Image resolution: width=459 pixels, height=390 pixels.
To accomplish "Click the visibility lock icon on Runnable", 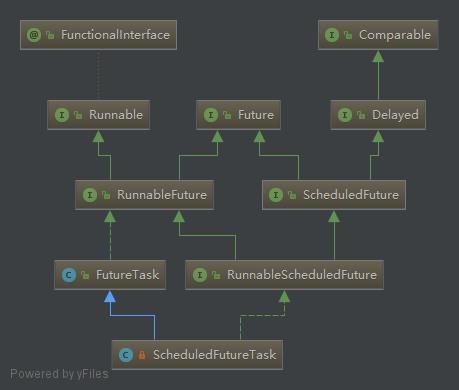I will coord(78,115).
